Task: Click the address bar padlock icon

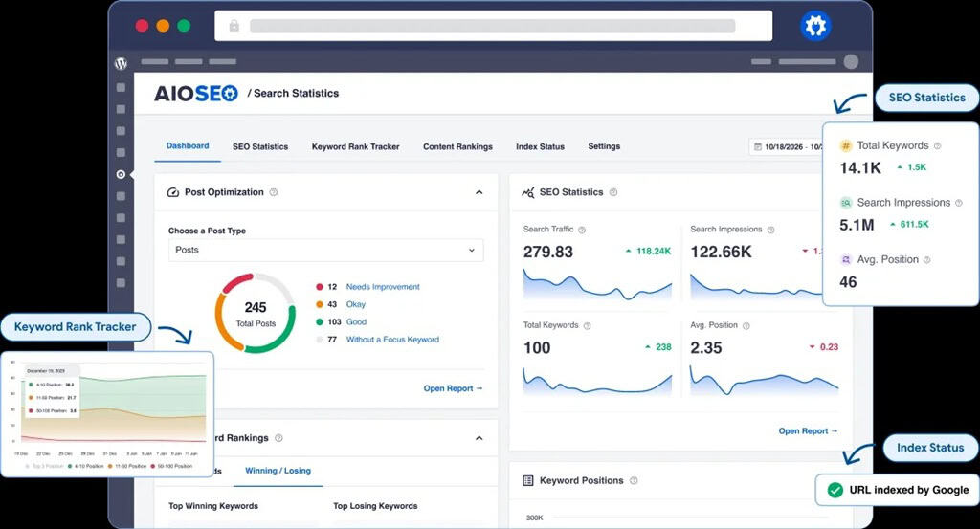Action: [x=234, y=26]
